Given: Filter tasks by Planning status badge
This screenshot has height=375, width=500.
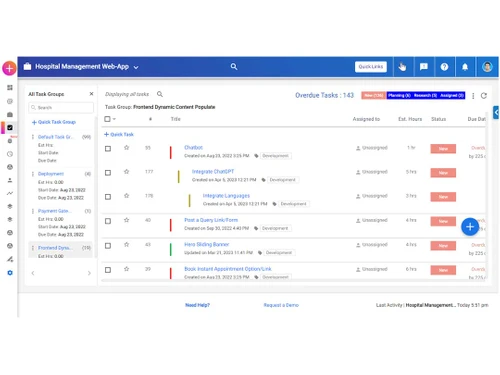Looking at the screenshot, I should pyautogui.click(x=399, y=95).
